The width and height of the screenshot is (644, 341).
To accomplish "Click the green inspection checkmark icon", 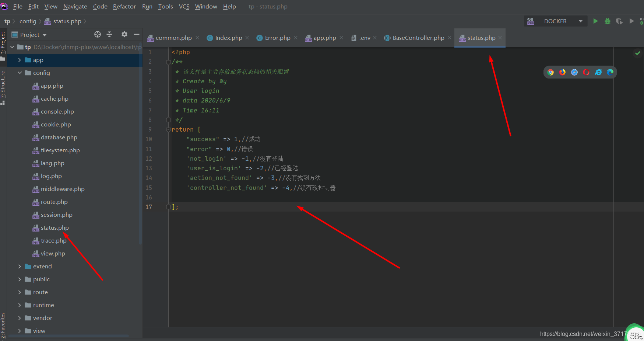I will (637, 53).
